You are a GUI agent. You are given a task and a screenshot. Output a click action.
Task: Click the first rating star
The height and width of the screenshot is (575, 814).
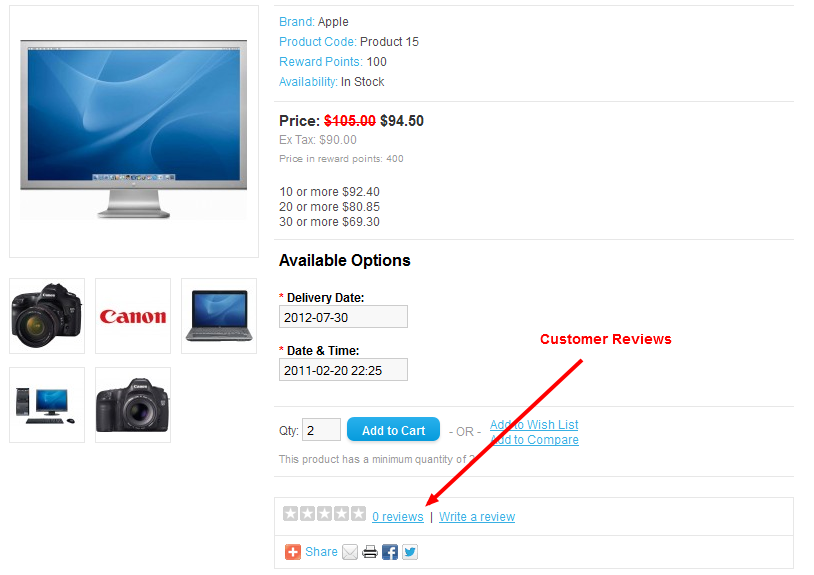point(290,514)
